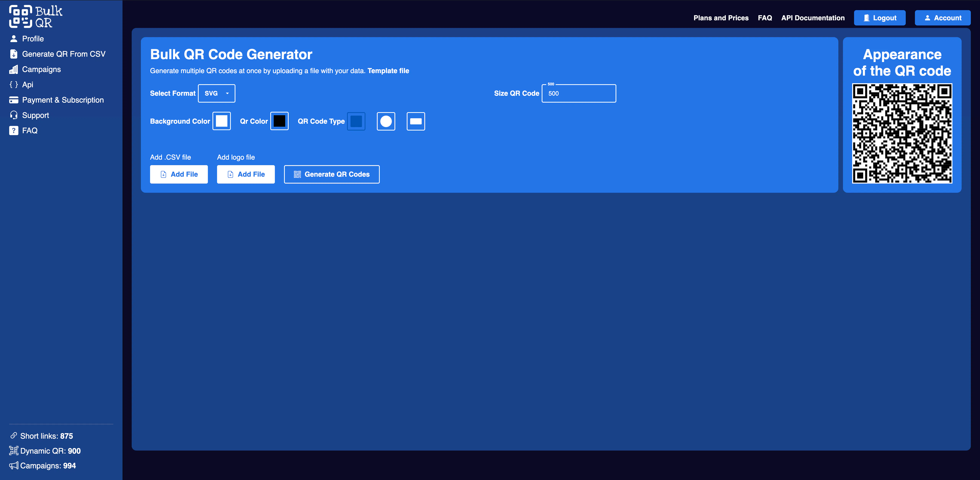Click the FAQ question mark icon
The width and height of the screenshot is (980, 480).
[x=14, y=131]
